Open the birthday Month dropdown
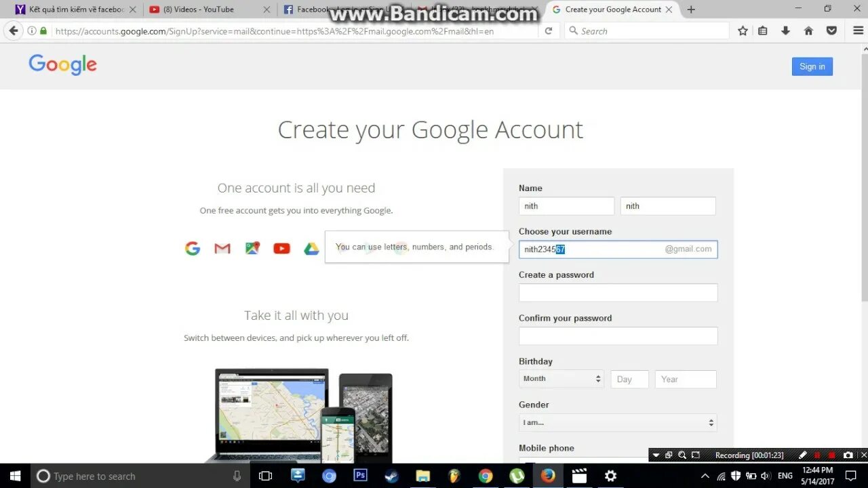 click(x=561, y=379)
